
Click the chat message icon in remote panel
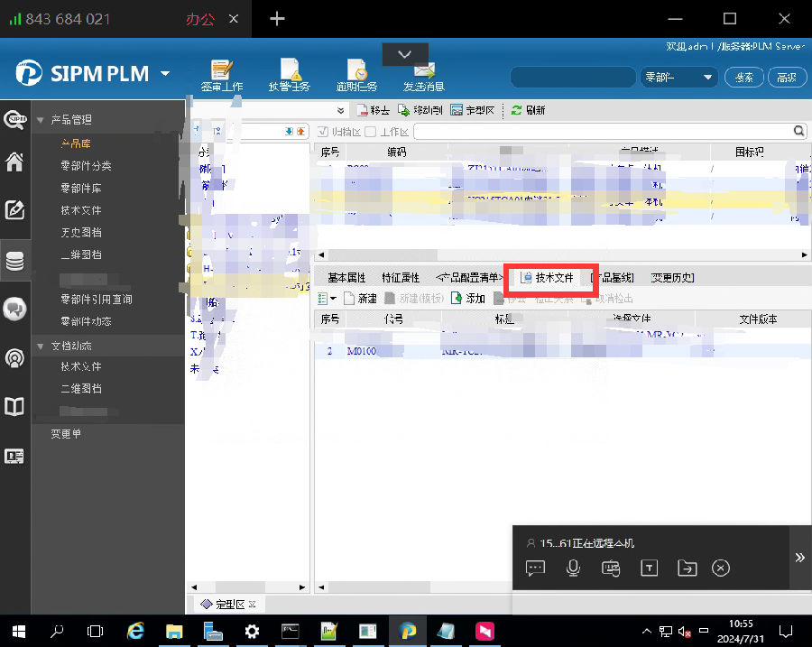535,568
